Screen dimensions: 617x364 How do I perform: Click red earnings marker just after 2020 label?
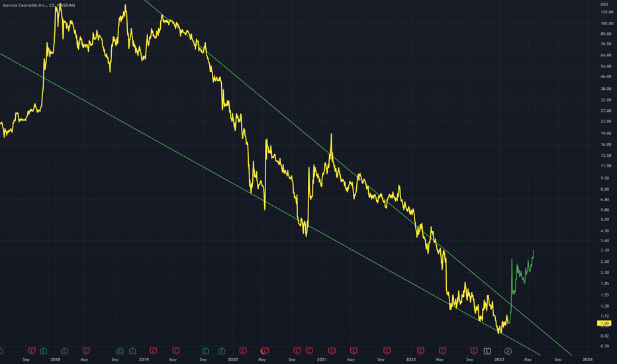click(243, 351)
